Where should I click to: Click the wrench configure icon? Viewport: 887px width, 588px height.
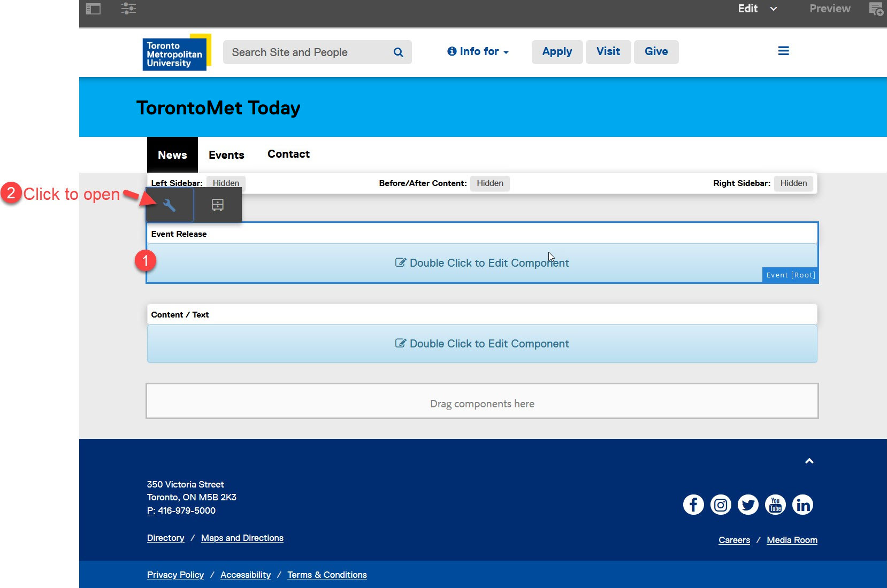tap(170, 205)
